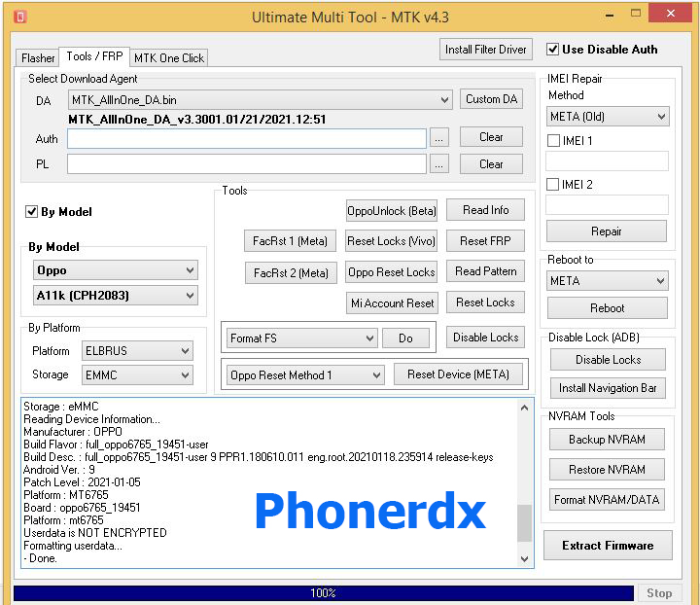
Task: Click Disable Locks under Disable Lock (ADB)
Action: (x=608, y=360)
